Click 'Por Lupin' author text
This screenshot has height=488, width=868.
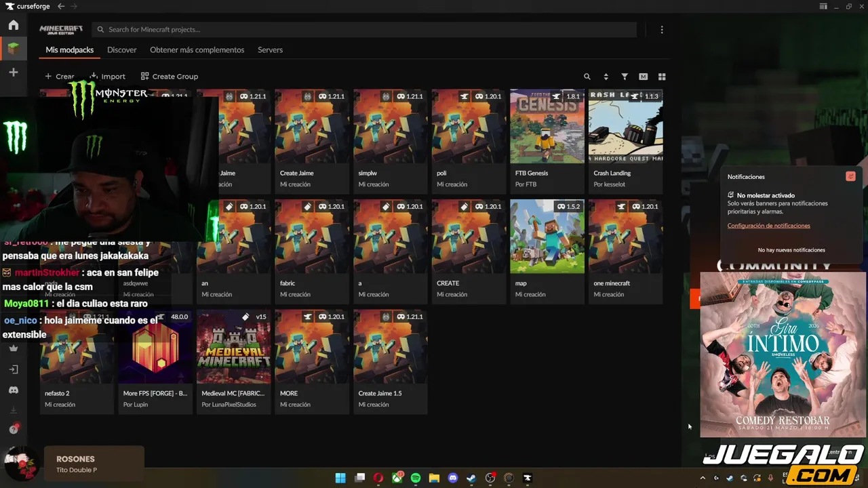tap(136, 405)
